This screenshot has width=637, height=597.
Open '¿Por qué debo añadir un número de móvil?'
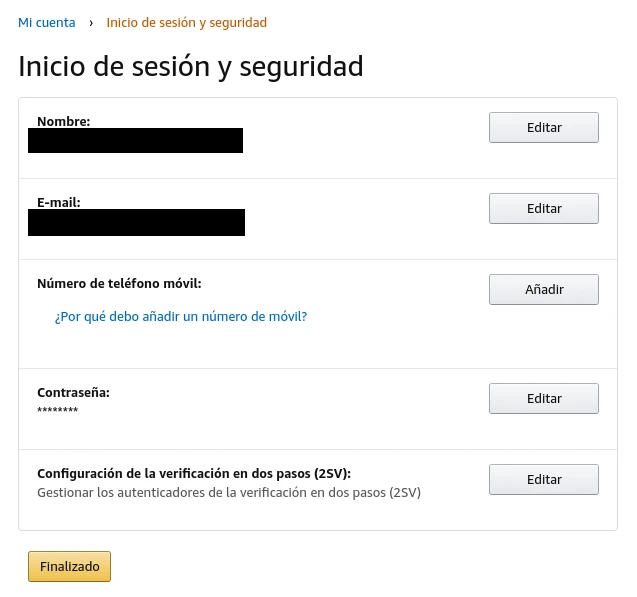point(181,316)
